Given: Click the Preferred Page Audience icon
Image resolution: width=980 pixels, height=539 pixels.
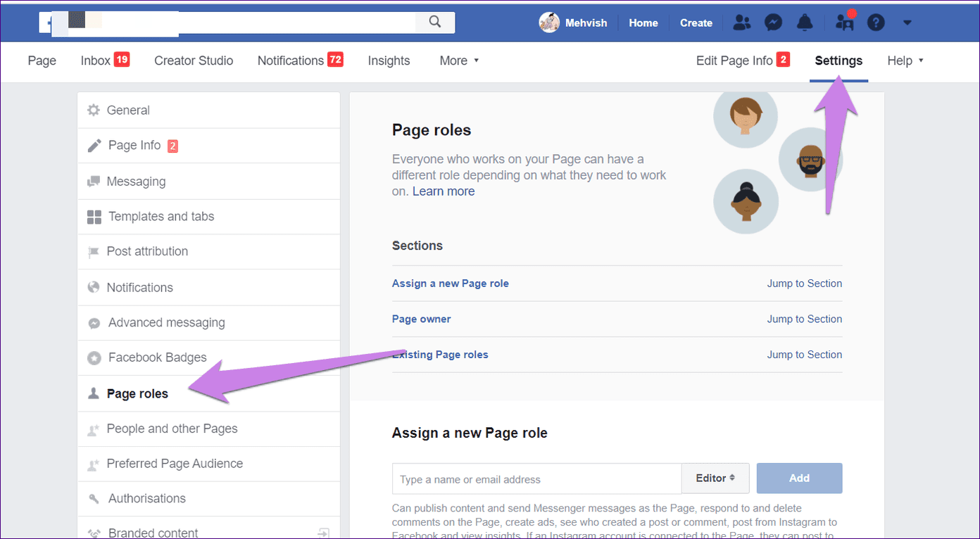Looking at the screenshot, I should pos(93,464).
